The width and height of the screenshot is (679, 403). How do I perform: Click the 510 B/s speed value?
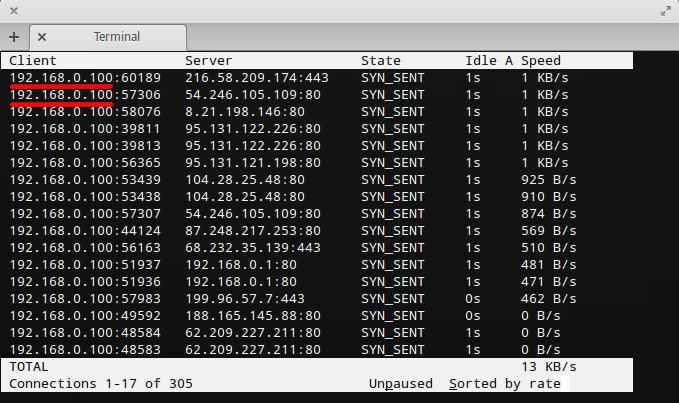[549, 248]
